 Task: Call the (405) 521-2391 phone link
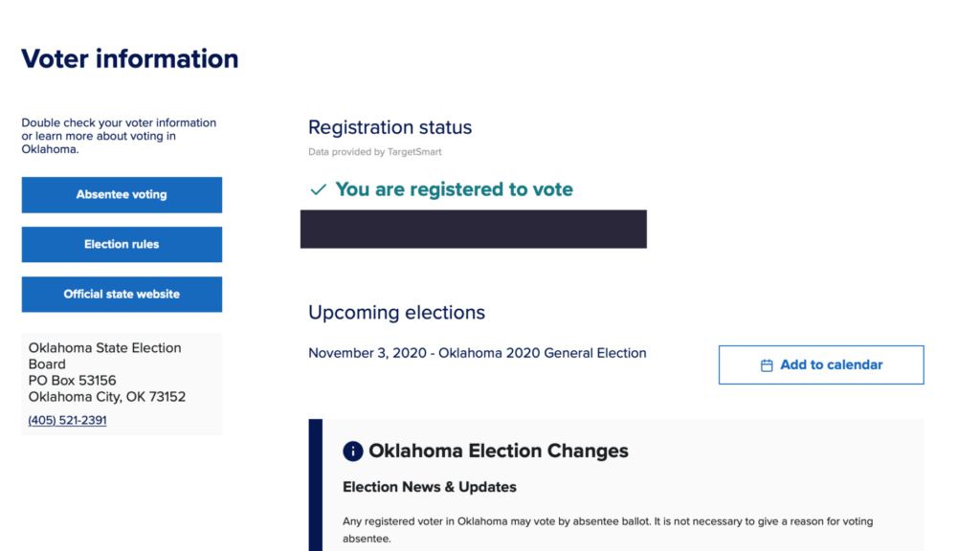coord(67,421)
